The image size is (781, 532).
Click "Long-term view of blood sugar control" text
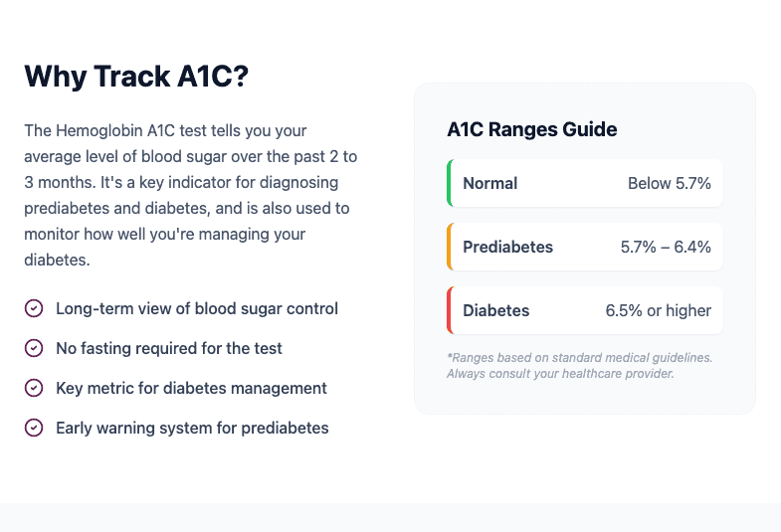(x=197, y=308)
